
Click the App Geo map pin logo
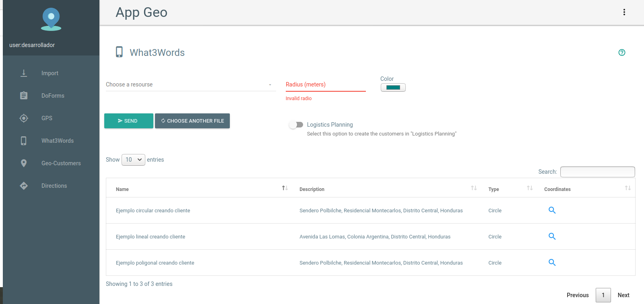coord(51,19)
